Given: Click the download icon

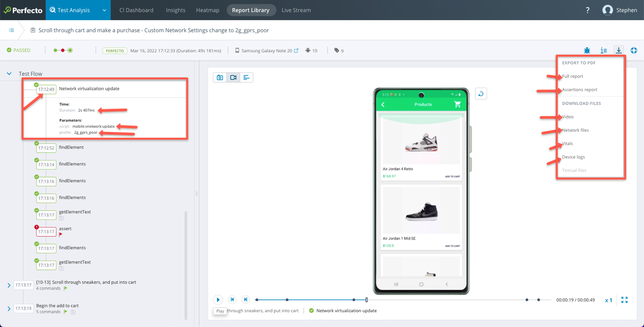Looking at the screenshot, I should [619, 50].
